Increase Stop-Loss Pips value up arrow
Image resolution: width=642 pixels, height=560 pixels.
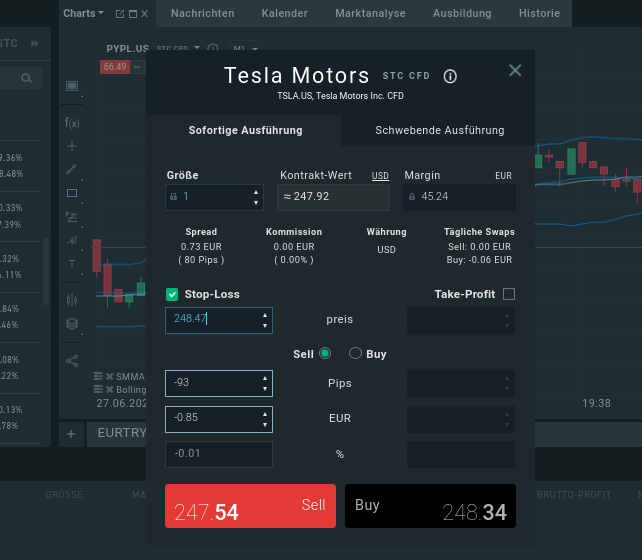[x=265, y=378]
